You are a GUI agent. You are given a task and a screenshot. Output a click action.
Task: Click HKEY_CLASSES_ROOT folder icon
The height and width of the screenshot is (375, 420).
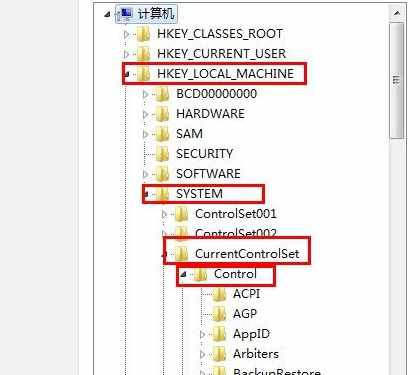point(143,34)
